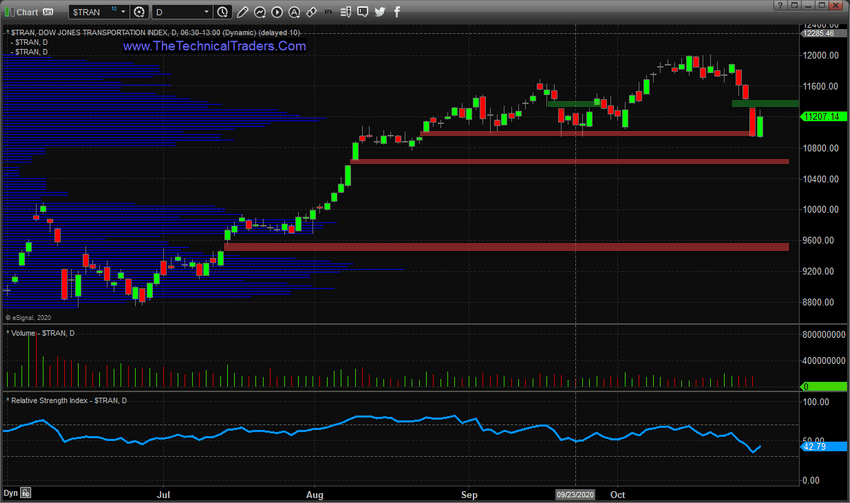Click the first '- $TRAN, D' legend line
Screen dimensions: 850x503
[x=30, y=42]
